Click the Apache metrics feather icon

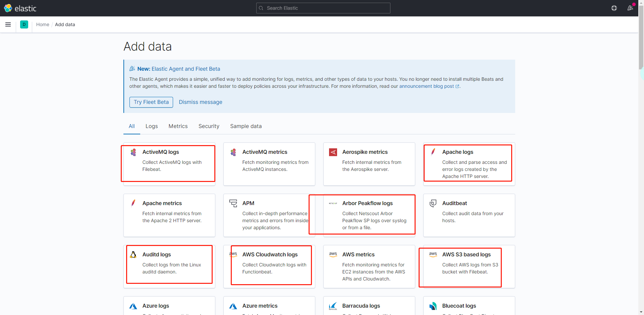pos(133,203)
